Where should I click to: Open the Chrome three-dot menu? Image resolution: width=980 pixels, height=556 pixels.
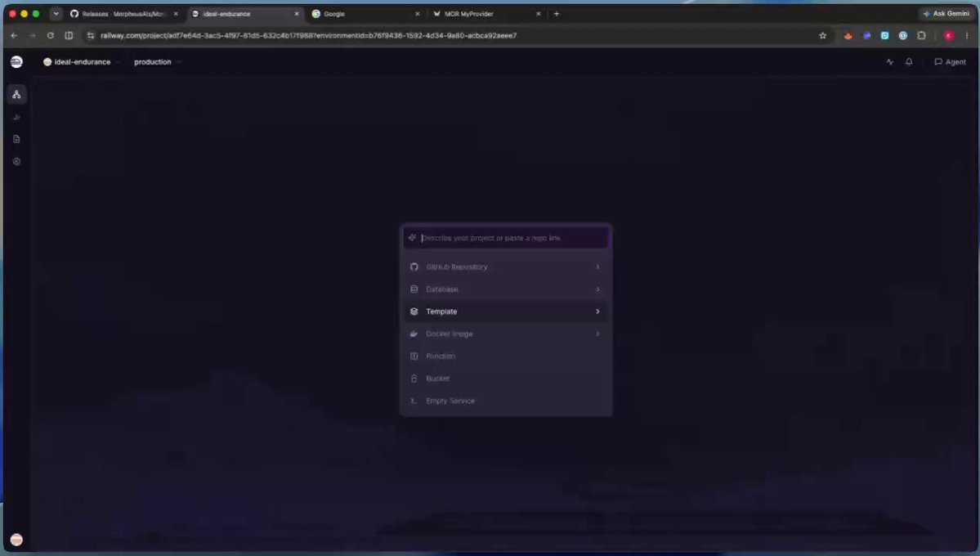pyautogui.click(x=967, y=36)
